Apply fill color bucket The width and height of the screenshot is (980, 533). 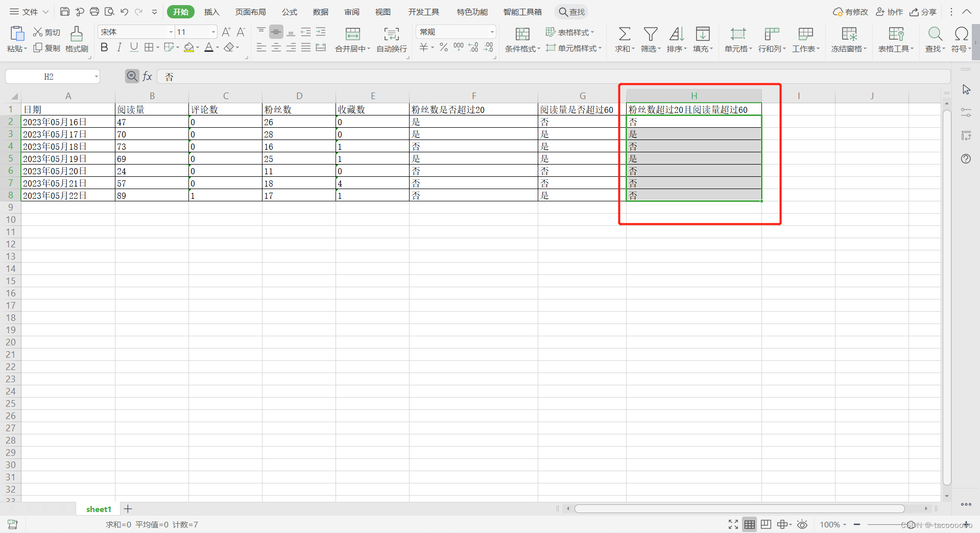(189, 48)
